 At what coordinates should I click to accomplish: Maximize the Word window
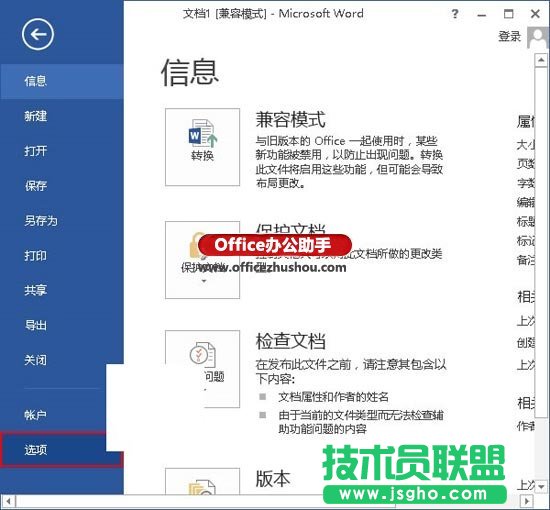[509, 14]
